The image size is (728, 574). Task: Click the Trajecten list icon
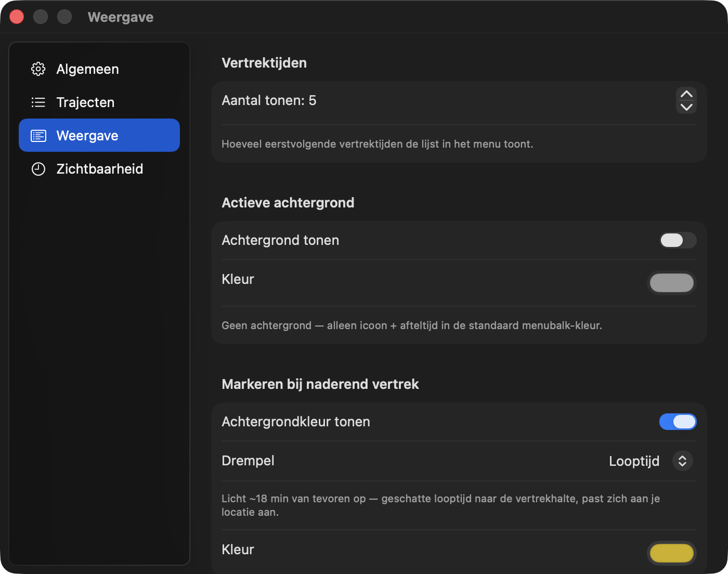(x=38, y=102)
